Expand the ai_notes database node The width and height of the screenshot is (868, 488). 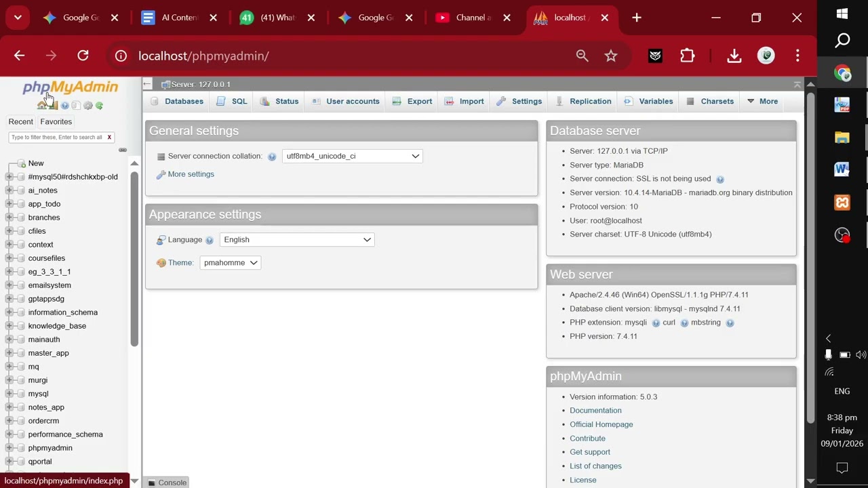(x=9, y=190)
